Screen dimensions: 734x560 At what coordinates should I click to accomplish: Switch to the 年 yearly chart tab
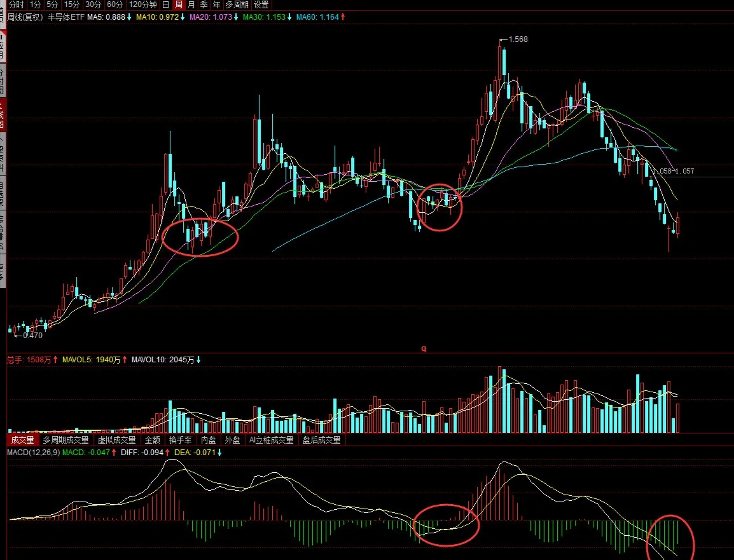coord(216,4)
